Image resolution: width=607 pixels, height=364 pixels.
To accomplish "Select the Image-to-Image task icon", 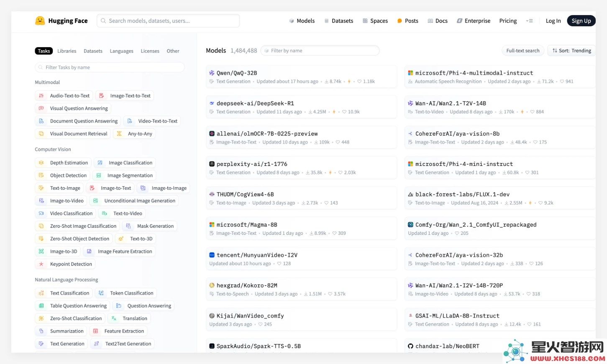I will (143, 188).
